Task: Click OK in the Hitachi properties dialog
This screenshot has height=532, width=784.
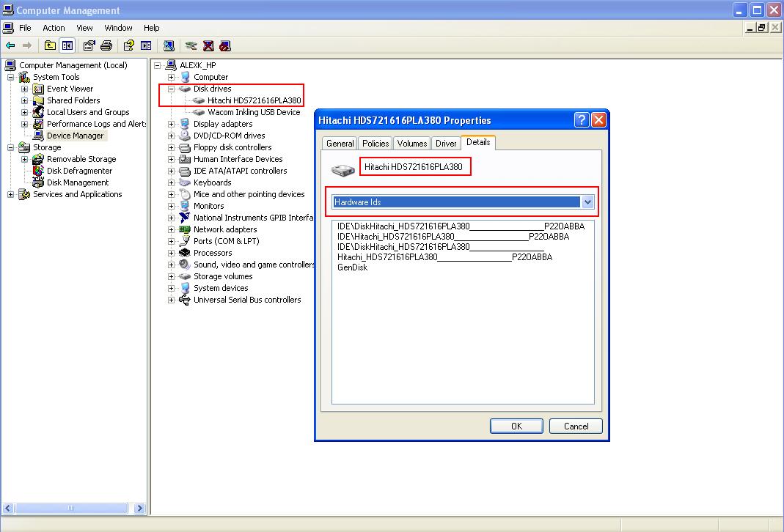Action: (x=516, y=426)
